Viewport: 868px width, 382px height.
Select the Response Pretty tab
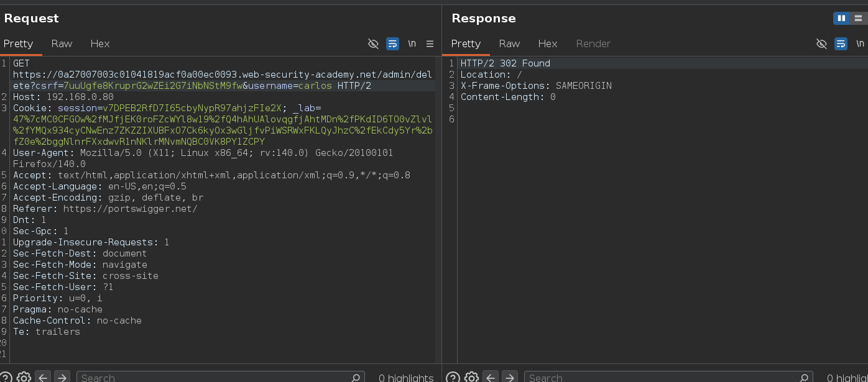pyautogui.click(x=466, y=43)
